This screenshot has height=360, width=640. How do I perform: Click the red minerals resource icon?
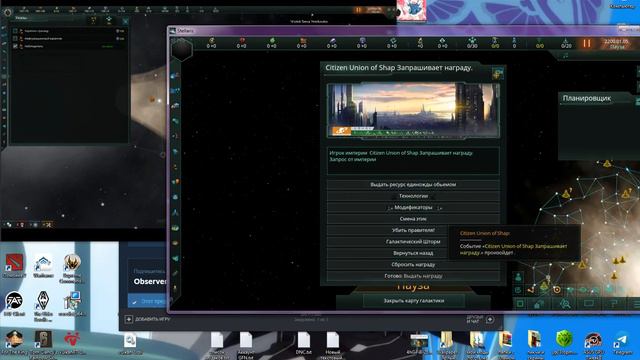tap(242, 40)
